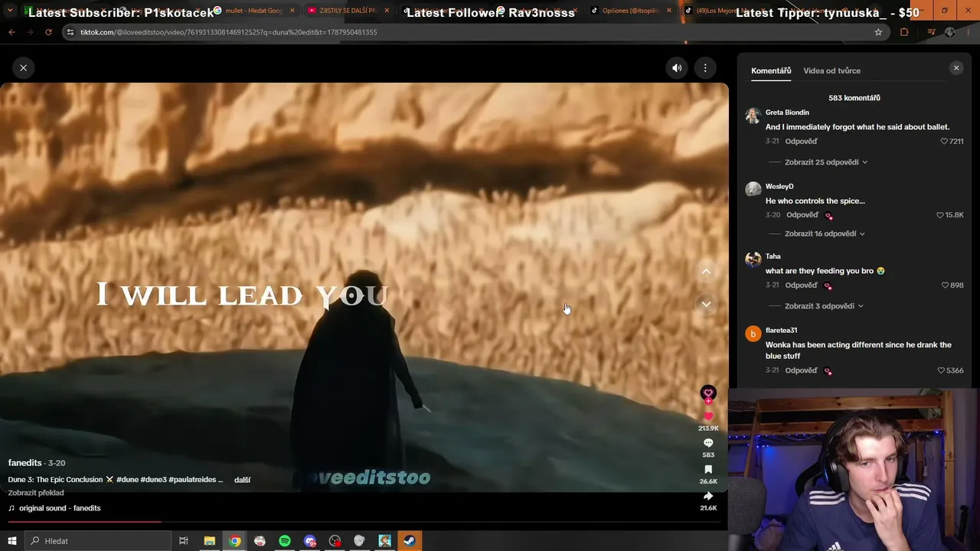
Task: Open flaretea31's username link
Action: 781,331
